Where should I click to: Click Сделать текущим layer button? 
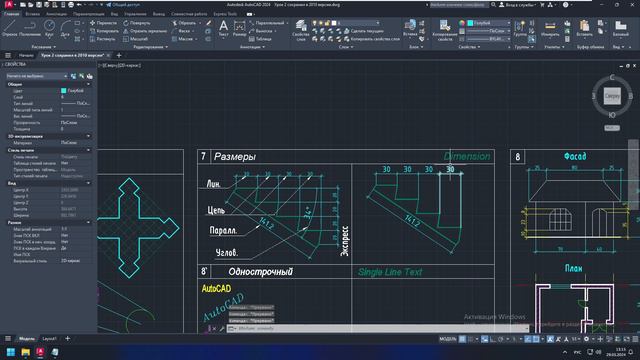pos(363,31)
